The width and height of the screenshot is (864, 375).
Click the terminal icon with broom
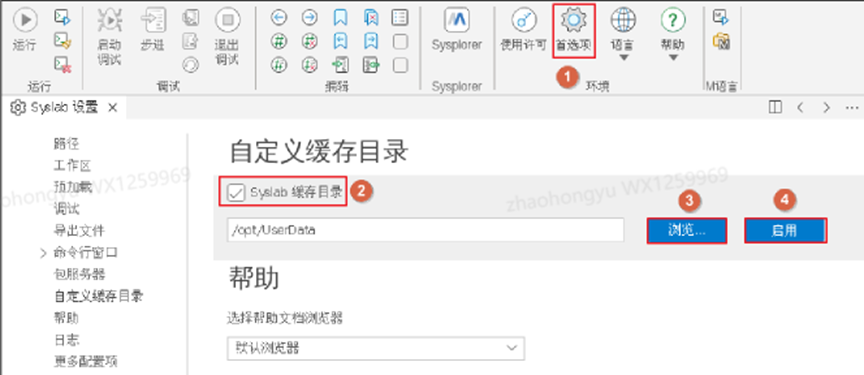(62, 41)
